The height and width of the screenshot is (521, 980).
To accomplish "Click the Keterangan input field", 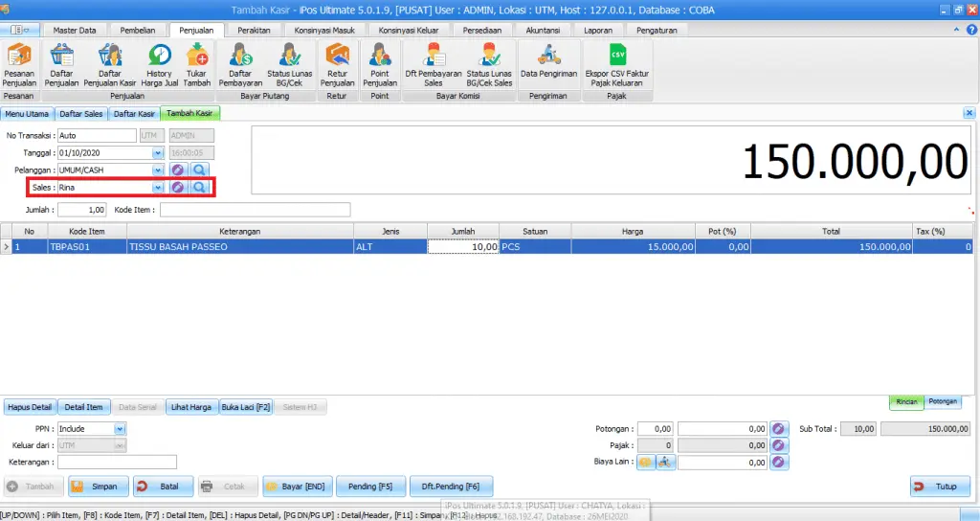I will point(117,463).
